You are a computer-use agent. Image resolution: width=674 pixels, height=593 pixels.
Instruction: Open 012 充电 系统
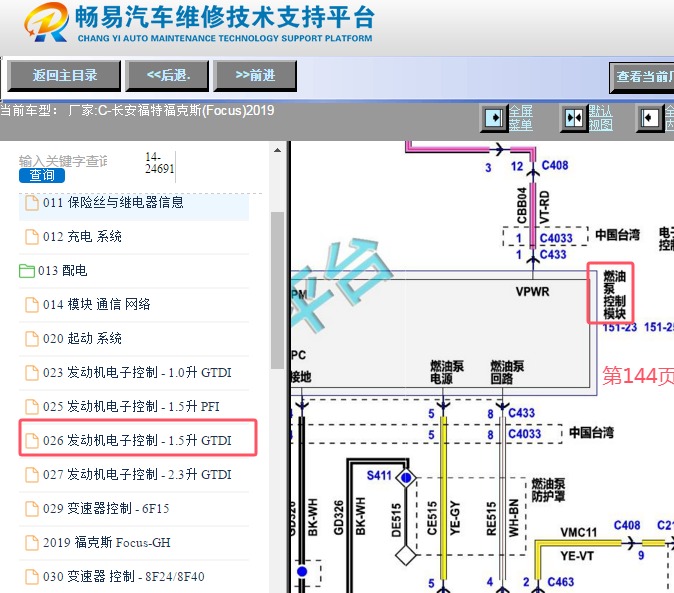pos(82,237)
